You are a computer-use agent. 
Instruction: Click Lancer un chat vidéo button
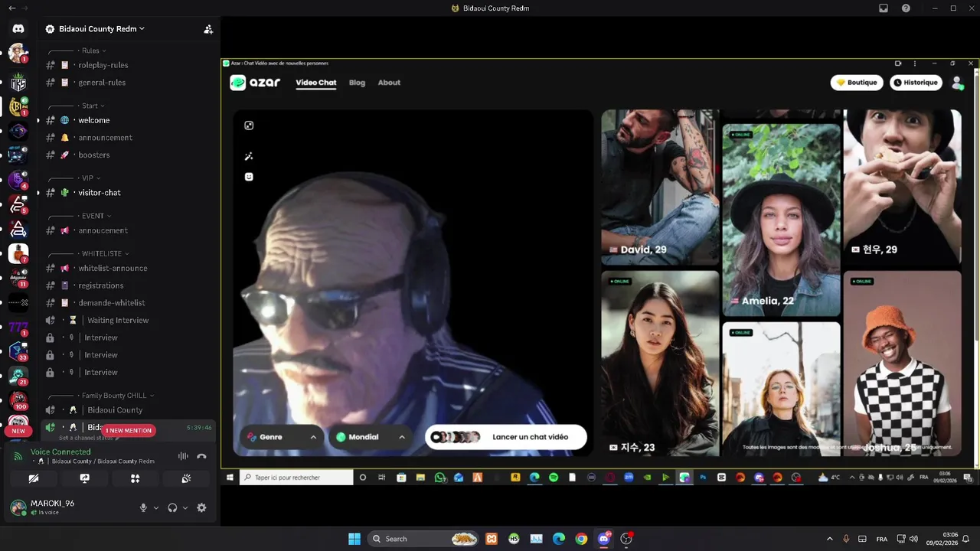click(506, 437)
